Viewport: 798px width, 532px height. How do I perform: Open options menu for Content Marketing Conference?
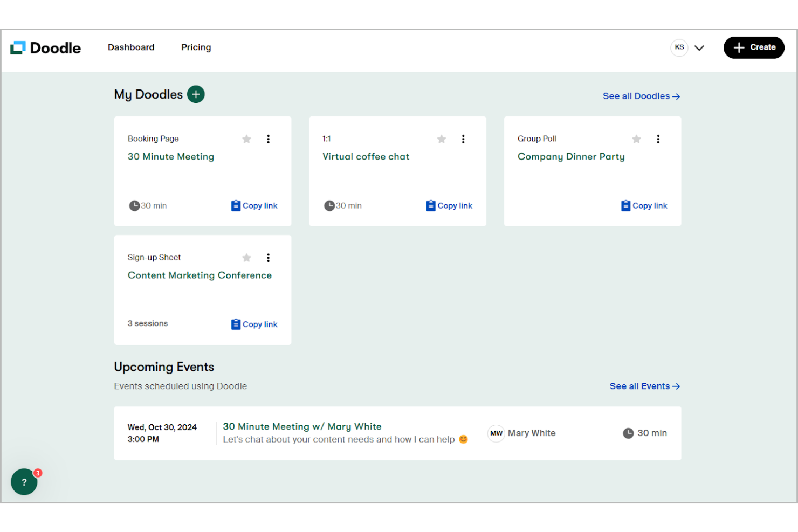coord(269,258)
